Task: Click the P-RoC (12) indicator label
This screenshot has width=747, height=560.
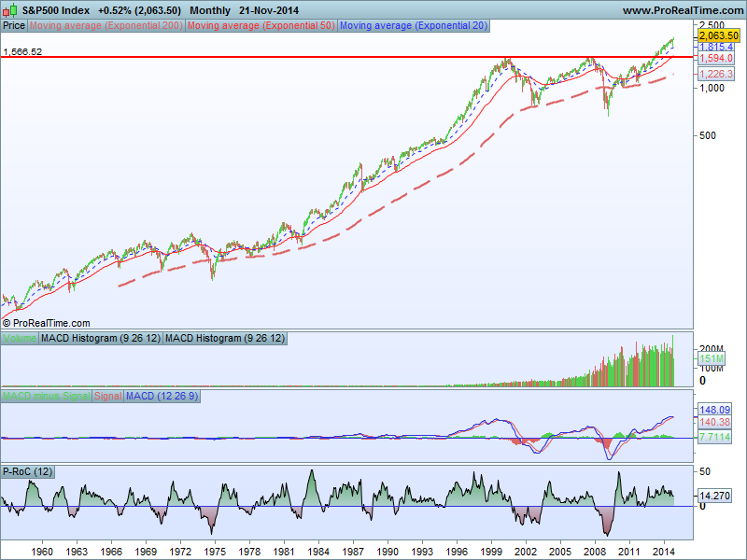Action: tap(27, 472)
